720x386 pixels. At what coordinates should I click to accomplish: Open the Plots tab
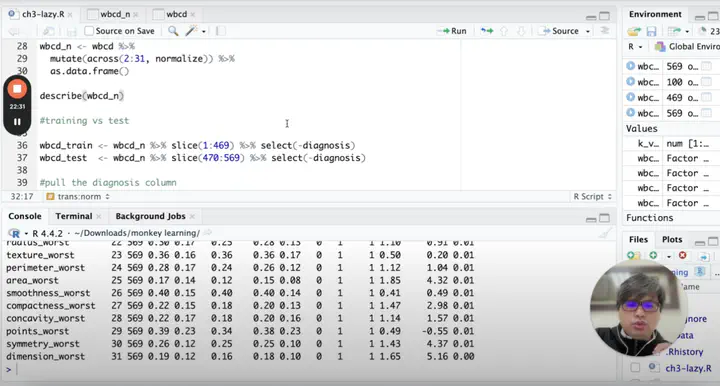coord(672,240)
